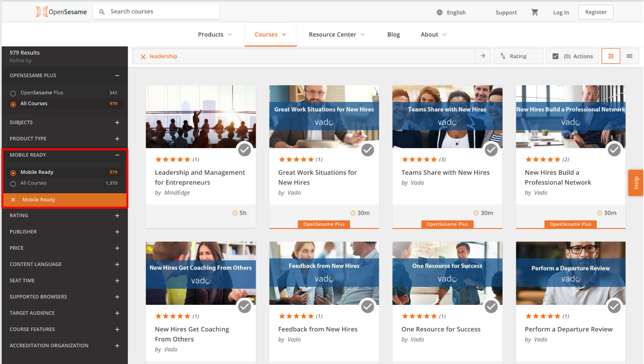
Task: Check the Teams Share with New Hires course
Action: click(491, 150)
